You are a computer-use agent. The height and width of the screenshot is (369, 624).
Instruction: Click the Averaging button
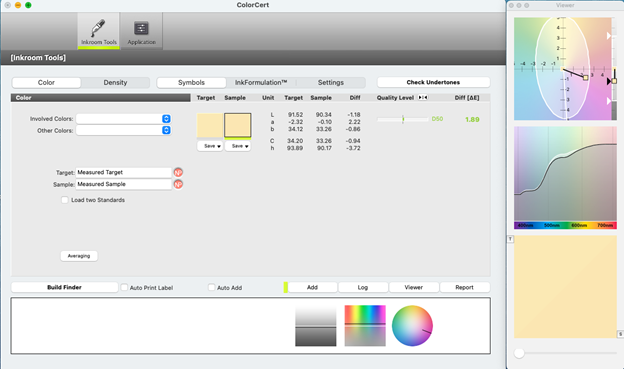pos(79,256)
